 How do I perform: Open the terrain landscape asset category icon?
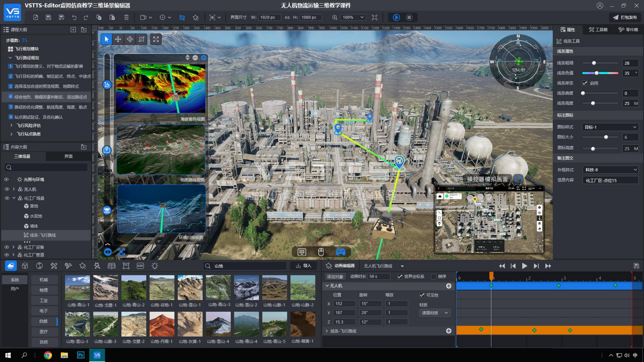click(x=11, y=266)
